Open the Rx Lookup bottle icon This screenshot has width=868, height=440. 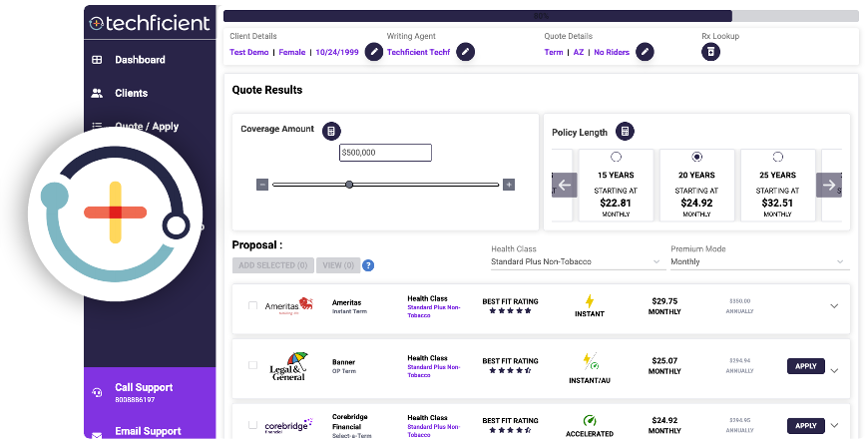click(x=710, y=52)
